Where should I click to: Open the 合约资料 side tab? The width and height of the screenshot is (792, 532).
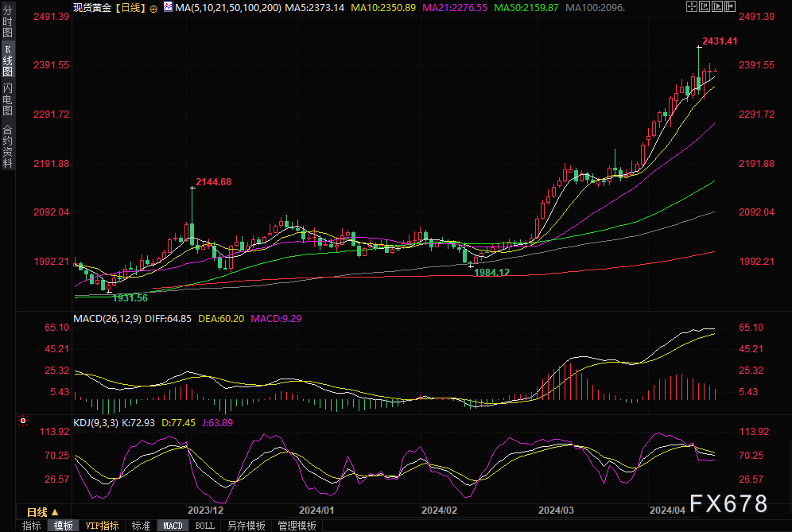click(8, 146)
